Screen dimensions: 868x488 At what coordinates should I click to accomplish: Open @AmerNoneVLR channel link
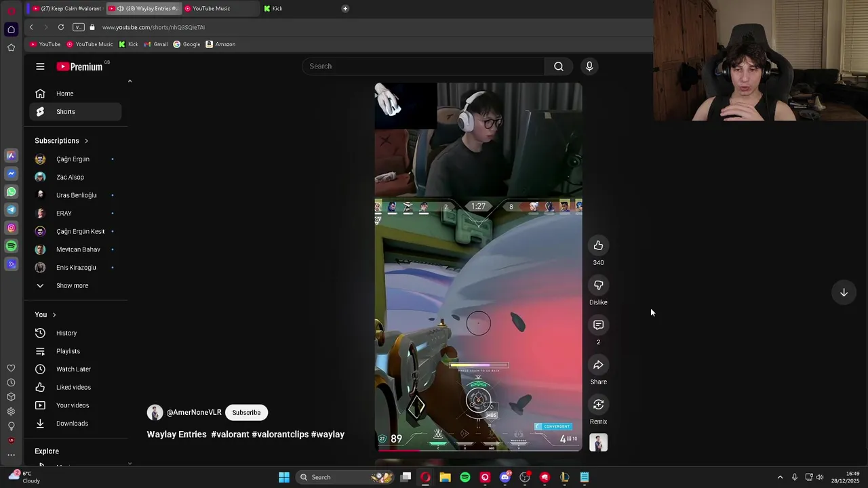click(194, 412)
